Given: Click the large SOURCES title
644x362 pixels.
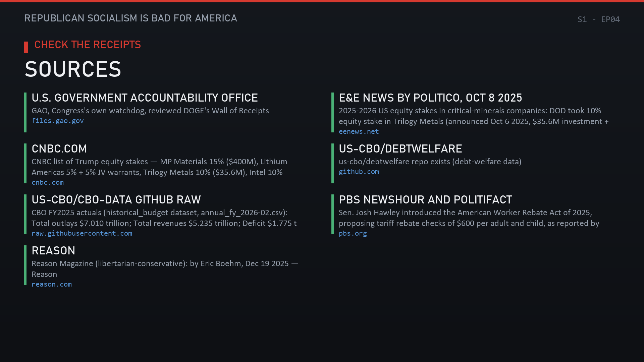Looking at the screenshot, I should tap(73, 69).
